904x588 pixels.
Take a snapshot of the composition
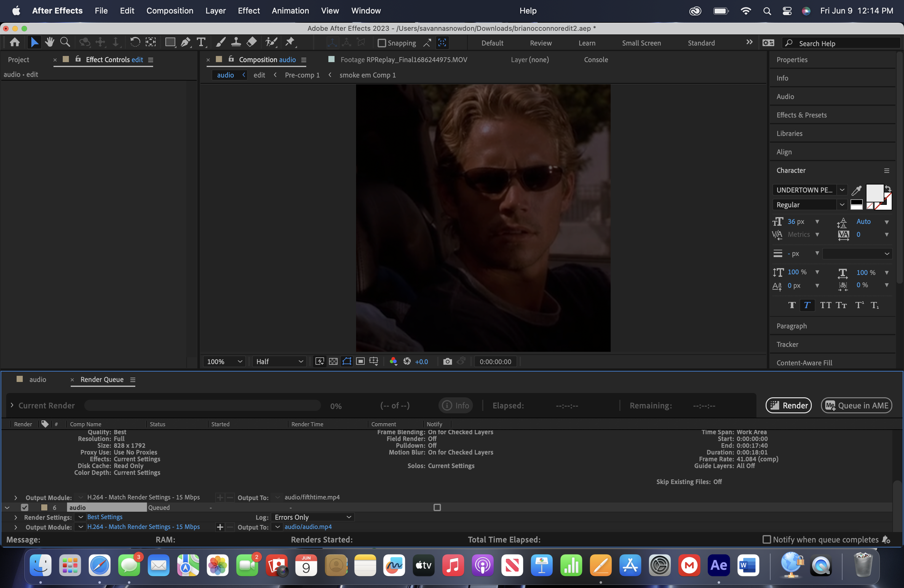[447, 361]
